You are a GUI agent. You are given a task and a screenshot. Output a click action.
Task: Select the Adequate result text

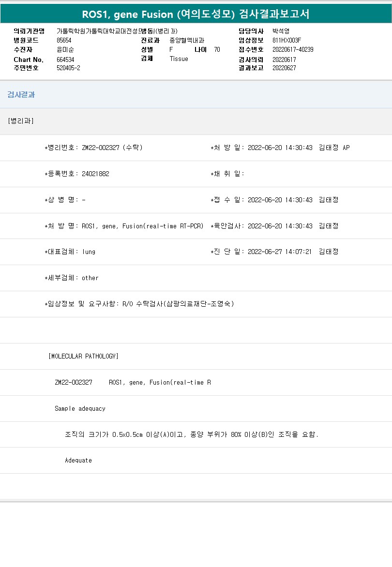click(x=78, y=461)
